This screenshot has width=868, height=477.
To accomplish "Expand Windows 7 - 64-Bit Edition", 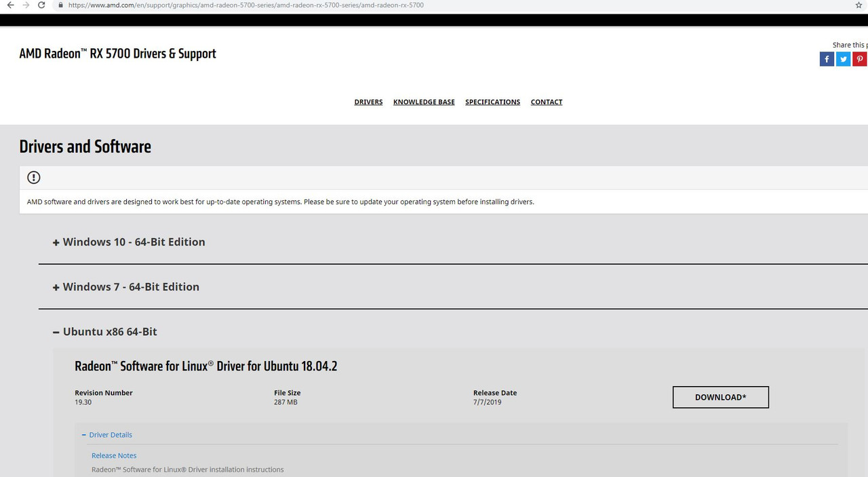I will click(126, 287).
